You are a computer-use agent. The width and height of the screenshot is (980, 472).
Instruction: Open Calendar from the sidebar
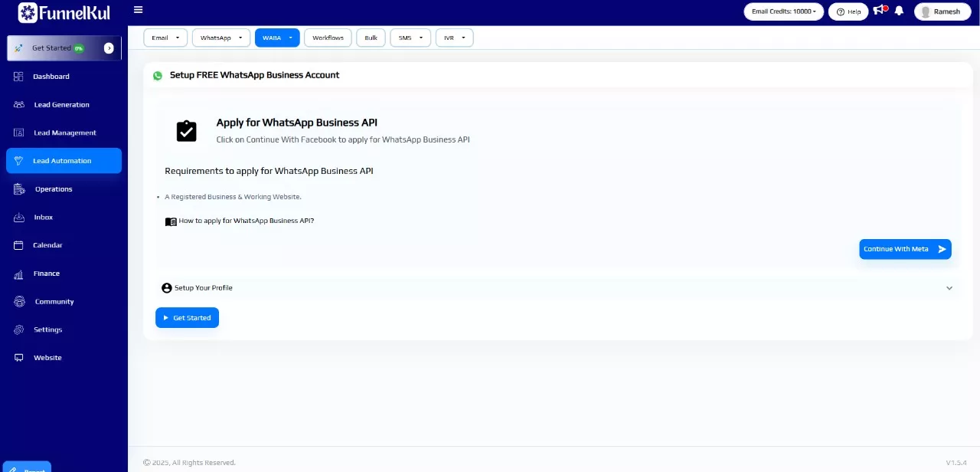[47, 245]
